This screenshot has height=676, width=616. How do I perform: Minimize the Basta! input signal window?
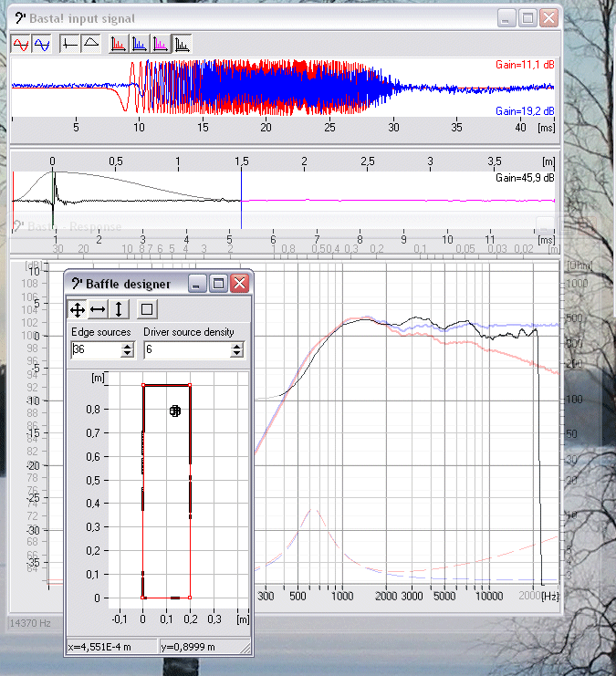[506, 18]
